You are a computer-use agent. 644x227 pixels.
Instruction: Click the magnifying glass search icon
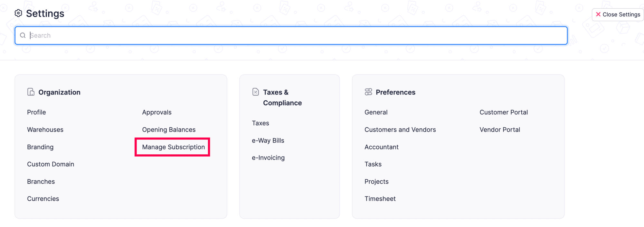click(23, 35)
